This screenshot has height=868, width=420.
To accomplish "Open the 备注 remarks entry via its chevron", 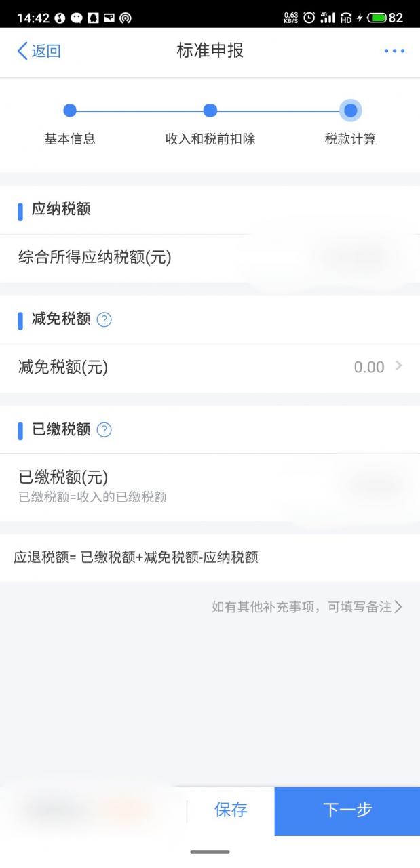I will (401, 607).
